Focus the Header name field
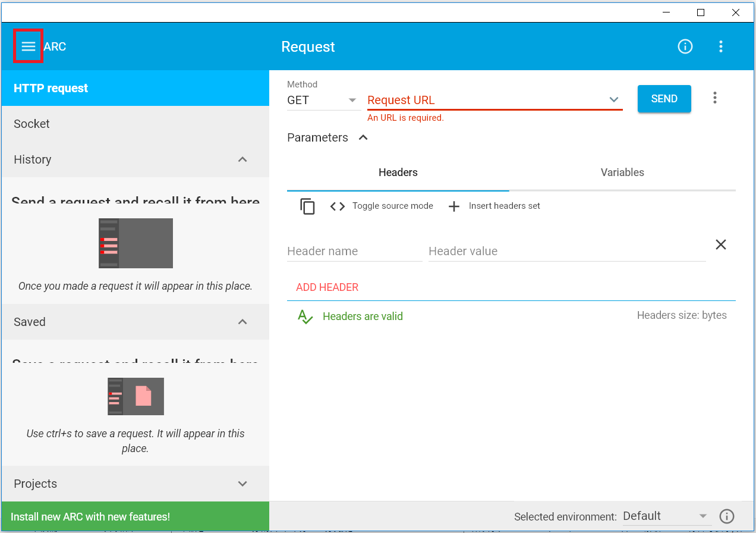The image size is (756, 533). 354,251
